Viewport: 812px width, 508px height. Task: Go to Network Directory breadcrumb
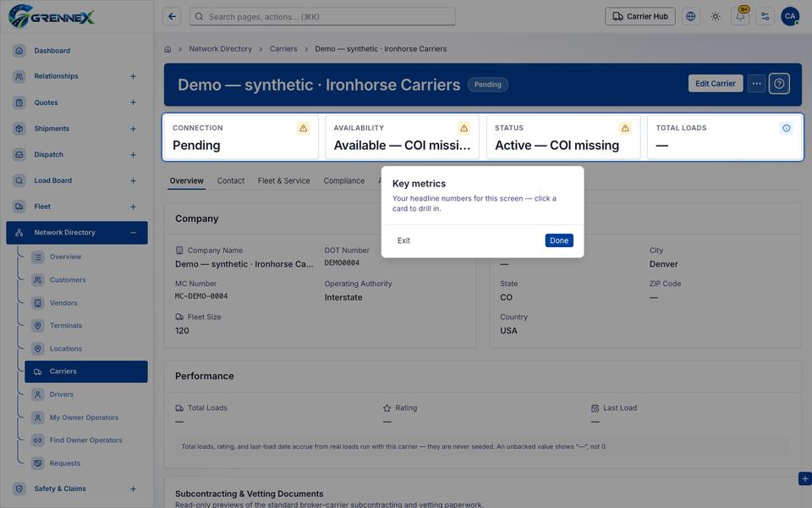(x=220, y=49)
